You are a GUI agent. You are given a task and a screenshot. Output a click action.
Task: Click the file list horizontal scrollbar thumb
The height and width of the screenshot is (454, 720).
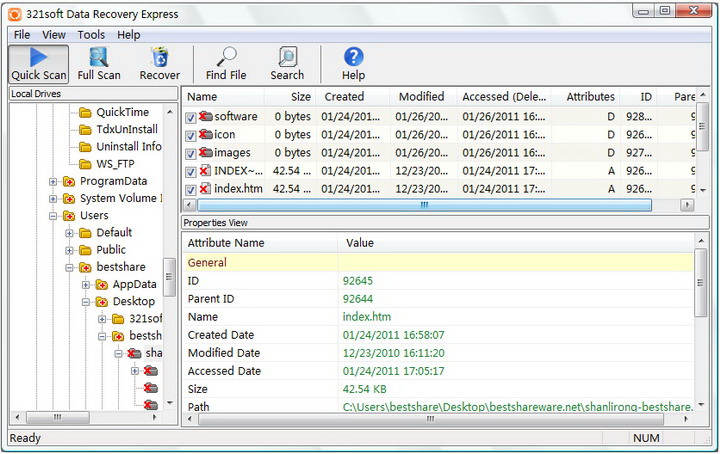pyautogui.click(x=424, y=205)
